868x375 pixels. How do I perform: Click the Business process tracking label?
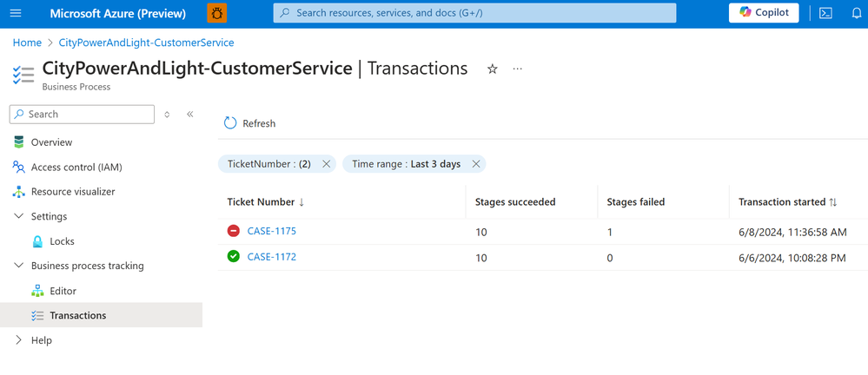pos(88,266)
